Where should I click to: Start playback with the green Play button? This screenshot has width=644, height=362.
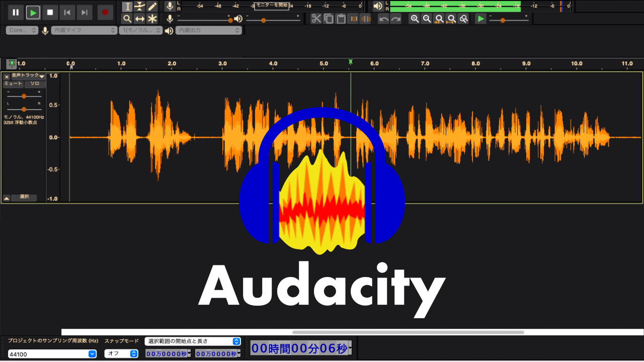point(33,13)
